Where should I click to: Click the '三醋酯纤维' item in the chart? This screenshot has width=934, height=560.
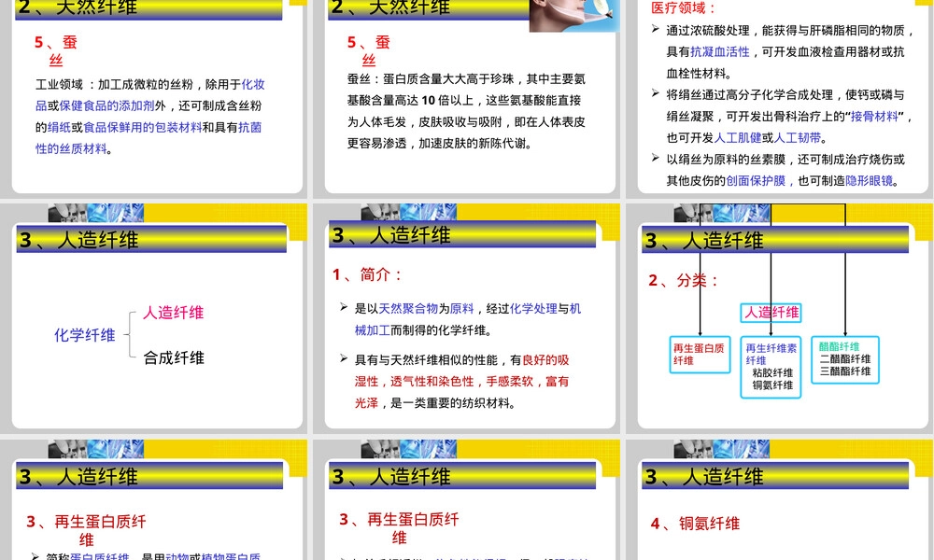[845, 371]
